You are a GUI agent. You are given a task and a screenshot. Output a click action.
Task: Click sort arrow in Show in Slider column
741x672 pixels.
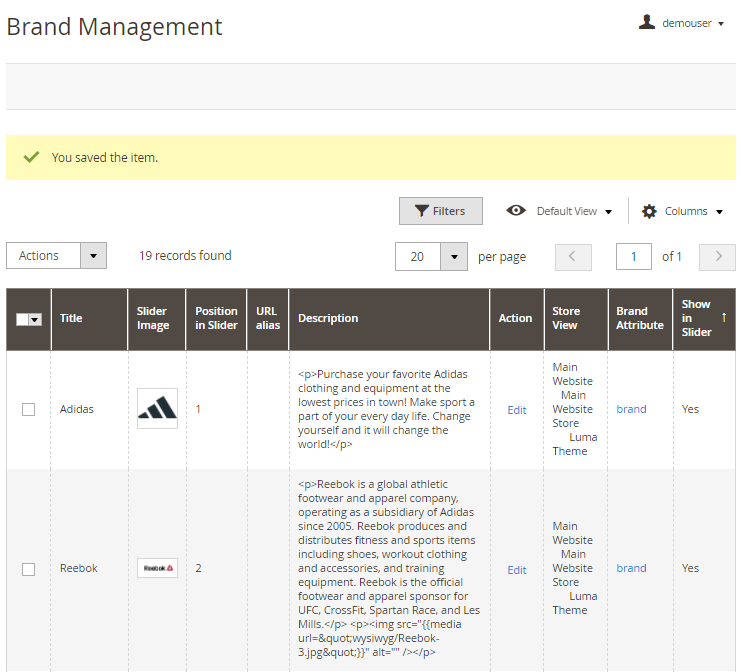pyautogui.click(x=724, y=317)
